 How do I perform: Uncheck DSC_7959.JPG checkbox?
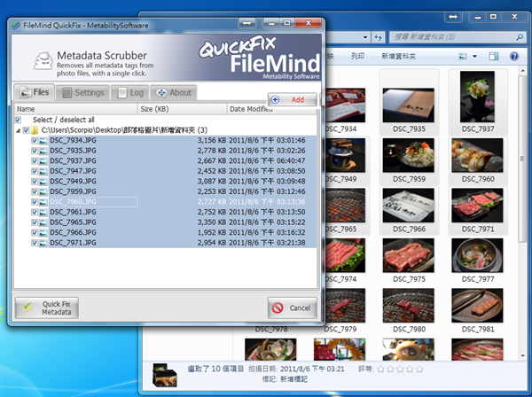[35, 191]
